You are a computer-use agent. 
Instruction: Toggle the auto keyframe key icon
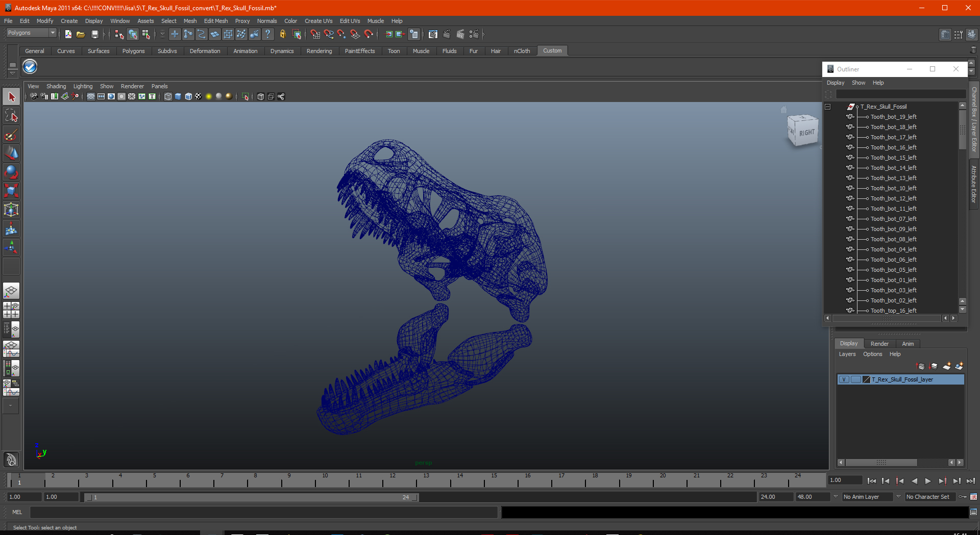(963, 497)
